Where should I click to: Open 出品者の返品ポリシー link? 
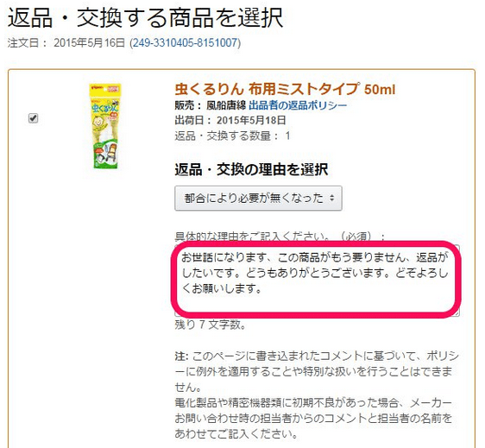tap(298, 105)
